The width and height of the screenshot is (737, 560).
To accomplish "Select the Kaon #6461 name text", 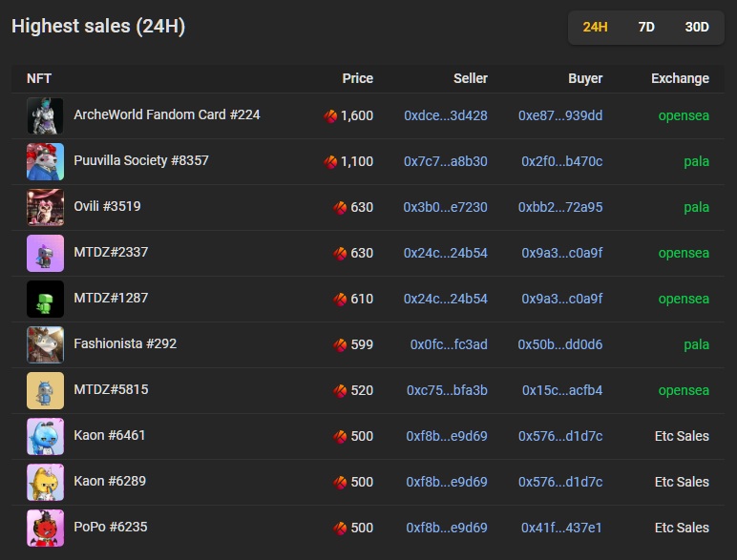I will 110,436.
